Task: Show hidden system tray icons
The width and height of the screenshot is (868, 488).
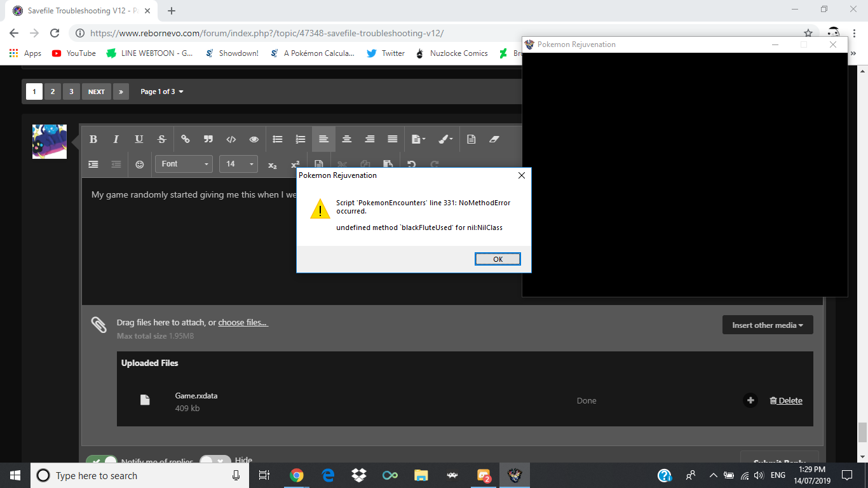Action: click(x=713, y=475)
